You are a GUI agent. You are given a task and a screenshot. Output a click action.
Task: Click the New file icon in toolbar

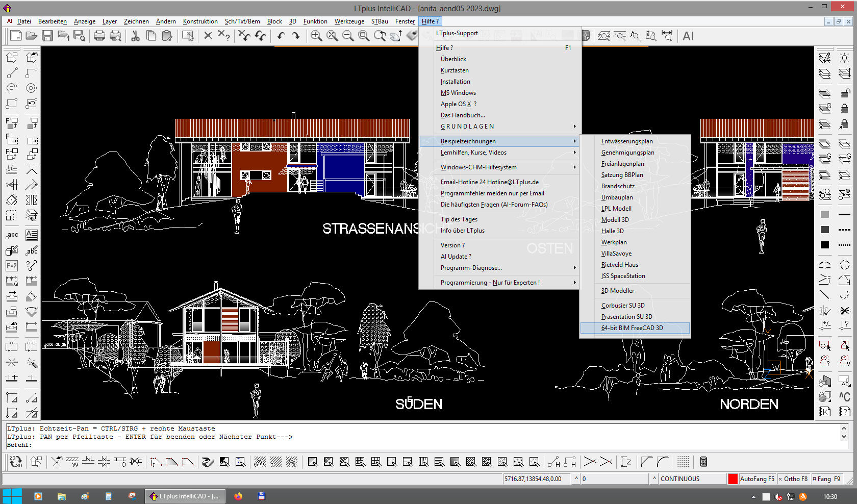click(x=16, y=36)
